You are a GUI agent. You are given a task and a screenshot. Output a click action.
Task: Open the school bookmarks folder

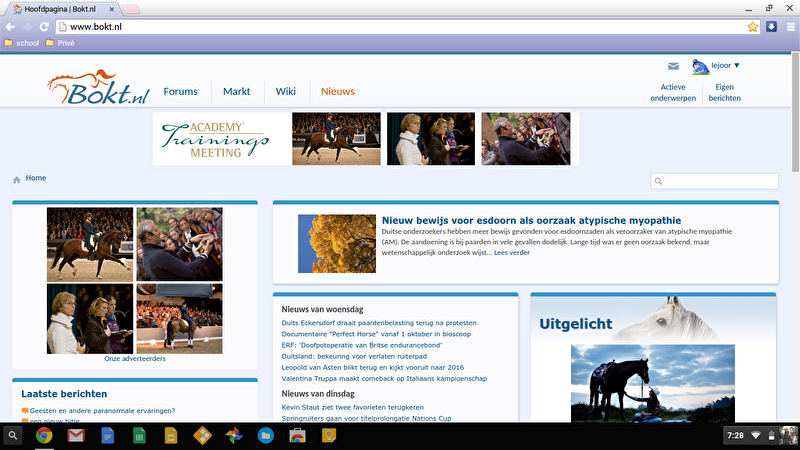pos(21,43)
